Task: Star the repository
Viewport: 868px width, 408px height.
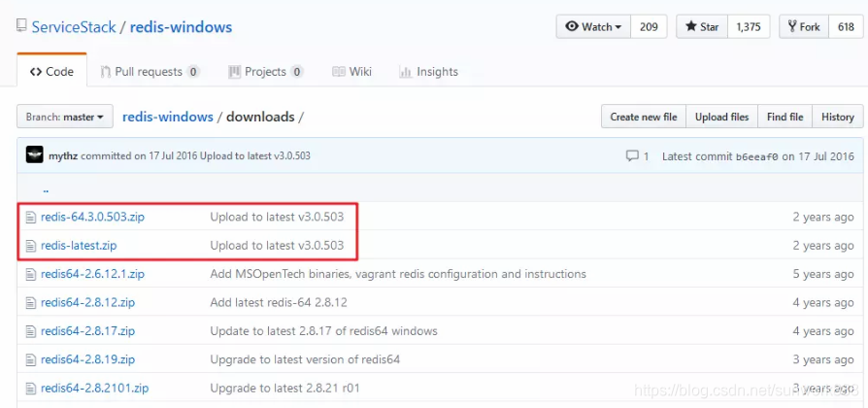Action: click(702, 26)
